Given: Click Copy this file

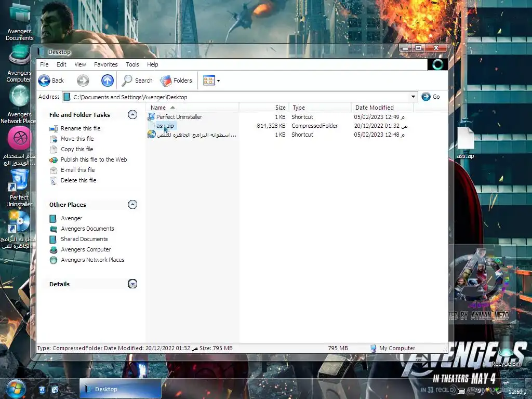Looking at the screenshot, I should tap(77, 149).
